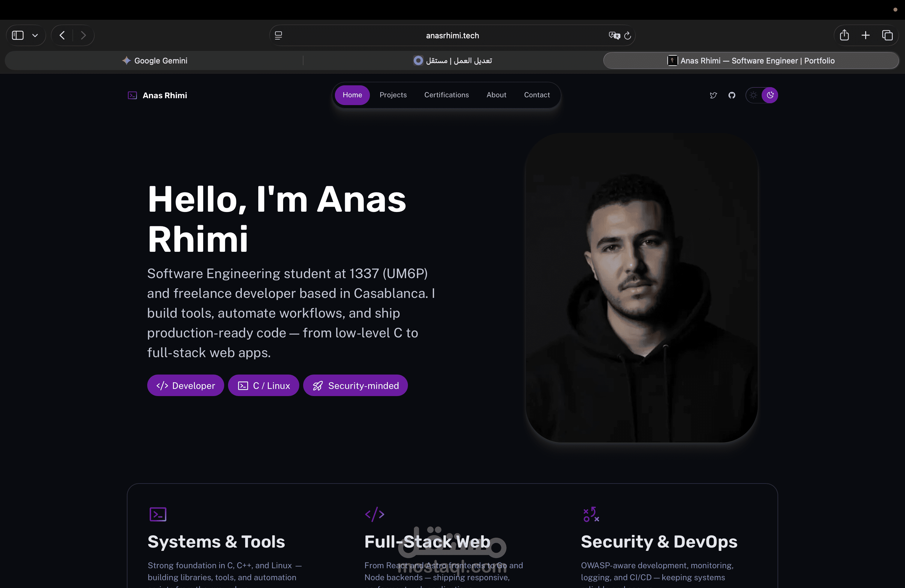Open the Twitter profile icon

coord(713,95)
